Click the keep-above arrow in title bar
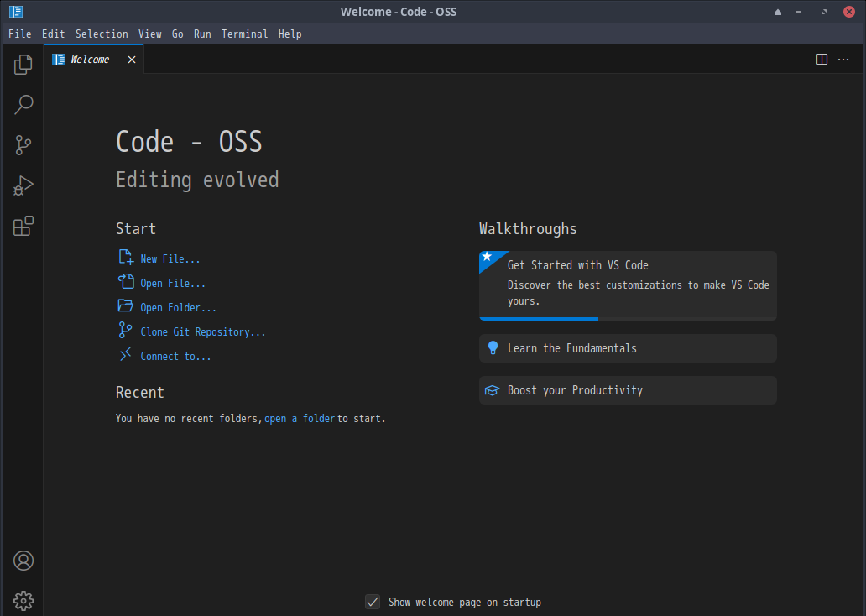This screenshot has height=616, width=866. [x=778, y=12]
